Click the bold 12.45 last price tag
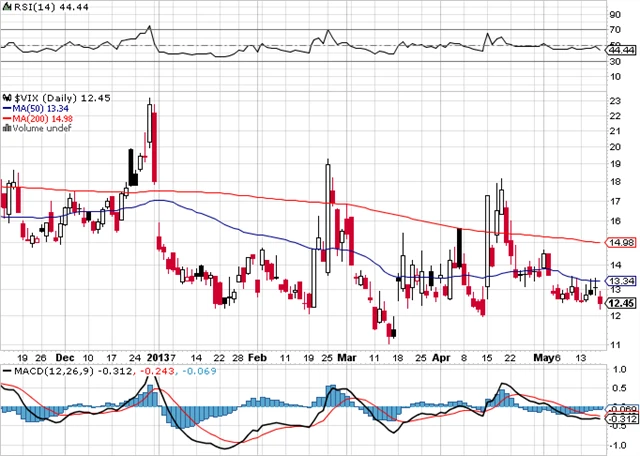The height and width of the screenshot is (456, 640). tap(620, 303)
